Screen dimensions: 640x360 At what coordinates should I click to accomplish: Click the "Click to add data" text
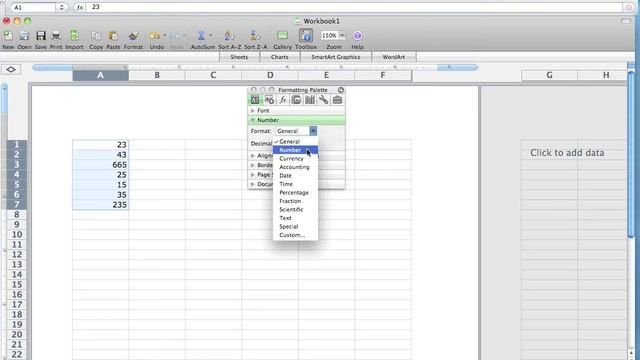click(567, 153)
